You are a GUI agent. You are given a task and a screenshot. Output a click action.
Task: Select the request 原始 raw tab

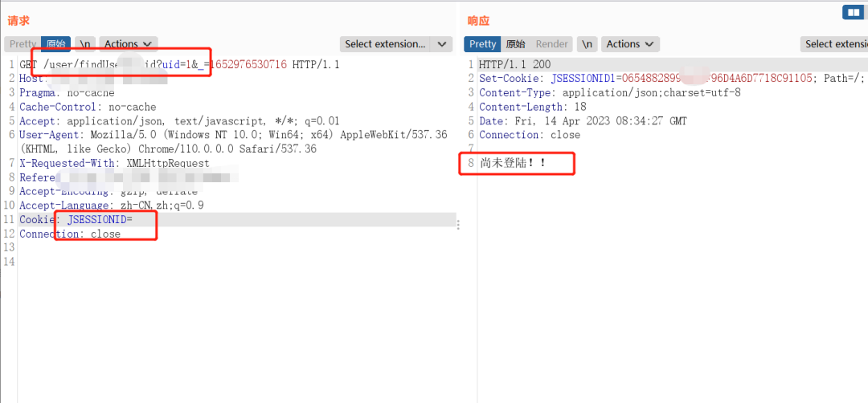[55, 44]
